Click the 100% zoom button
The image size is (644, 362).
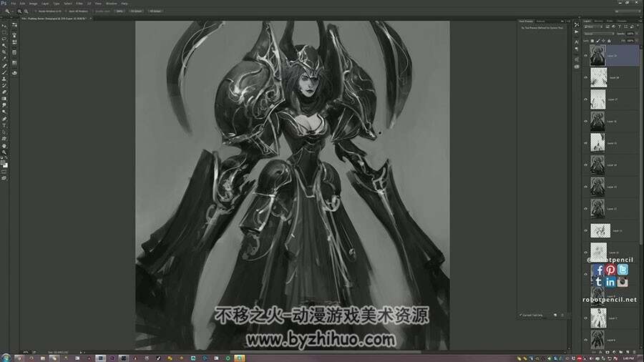[119, 11]
